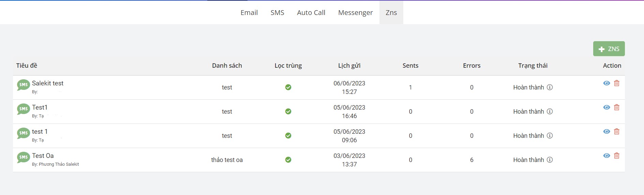The height and width of the screenshot is (195, 644).
Task: Open the Auto Call tab
Action: pyautogui.click(x=311, y=13)
